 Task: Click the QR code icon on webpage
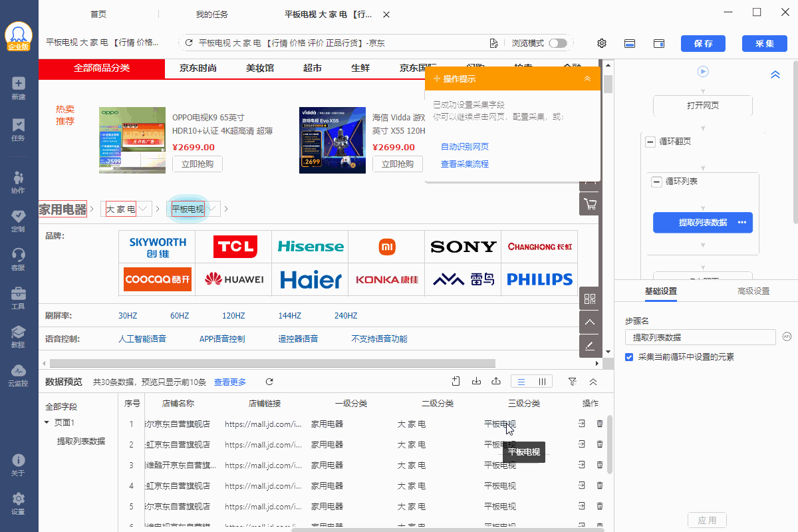pyautogui.click(x=590, y=299)
